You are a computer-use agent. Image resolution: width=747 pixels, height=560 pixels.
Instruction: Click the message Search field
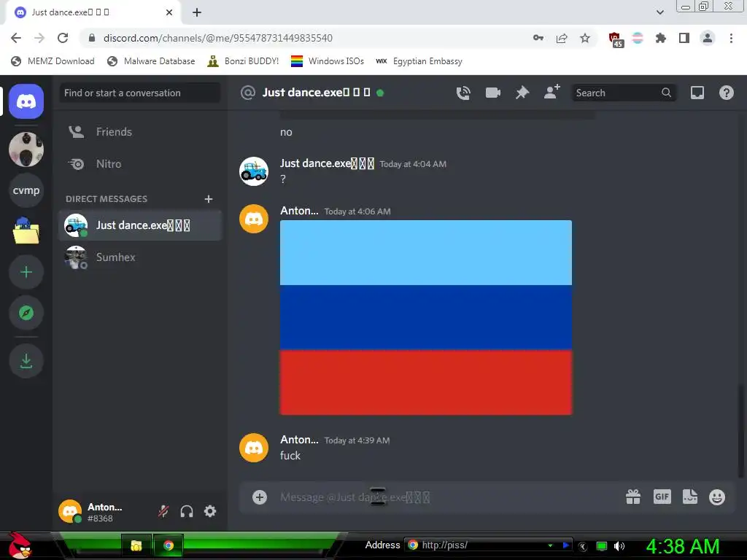pyautogui.click(x=623, y=93)
